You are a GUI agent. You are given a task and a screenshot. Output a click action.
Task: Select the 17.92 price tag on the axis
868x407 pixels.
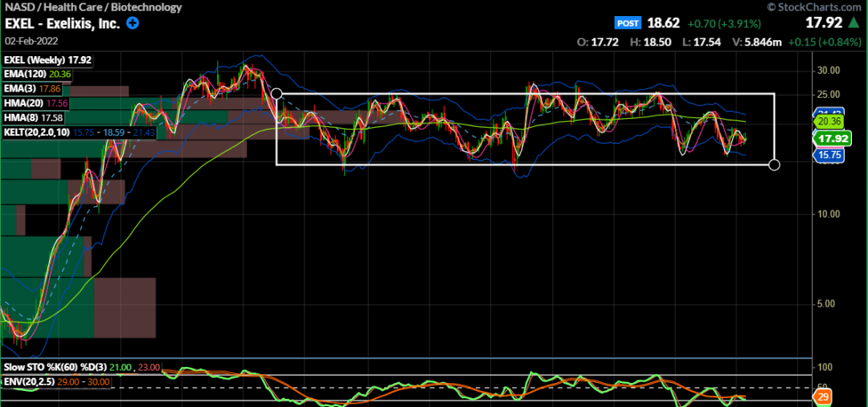pos(830,139)
